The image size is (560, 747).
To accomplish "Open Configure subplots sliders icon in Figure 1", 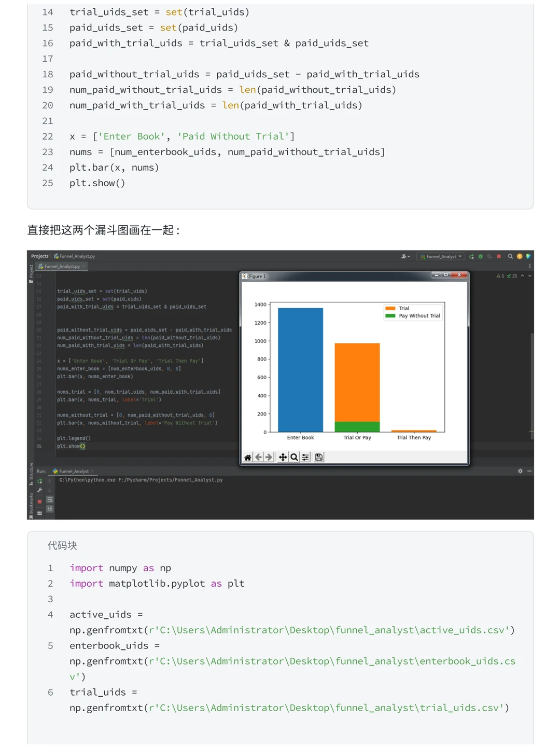I will [x=305, y=457].
